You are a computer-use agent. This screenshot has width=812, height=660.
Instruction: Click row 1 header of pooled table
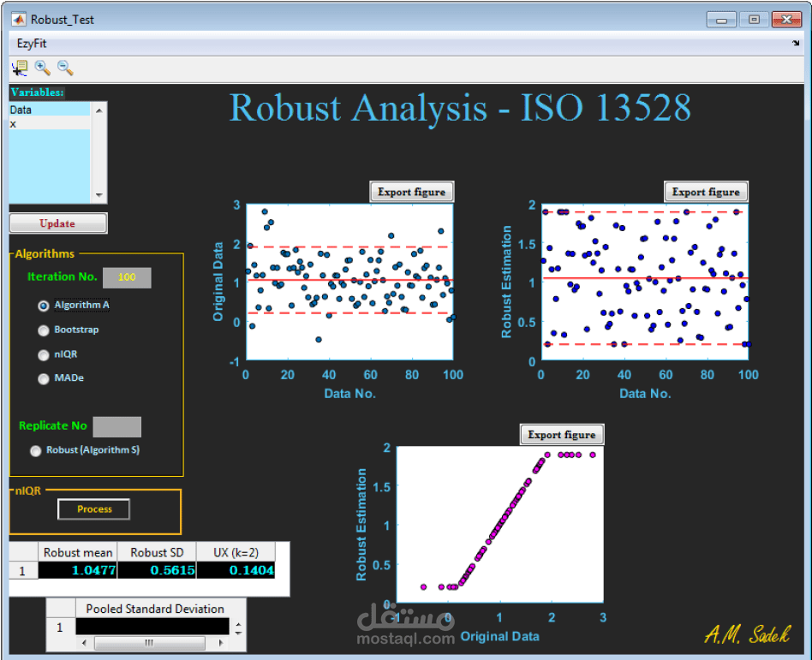(x=60, y=627)
